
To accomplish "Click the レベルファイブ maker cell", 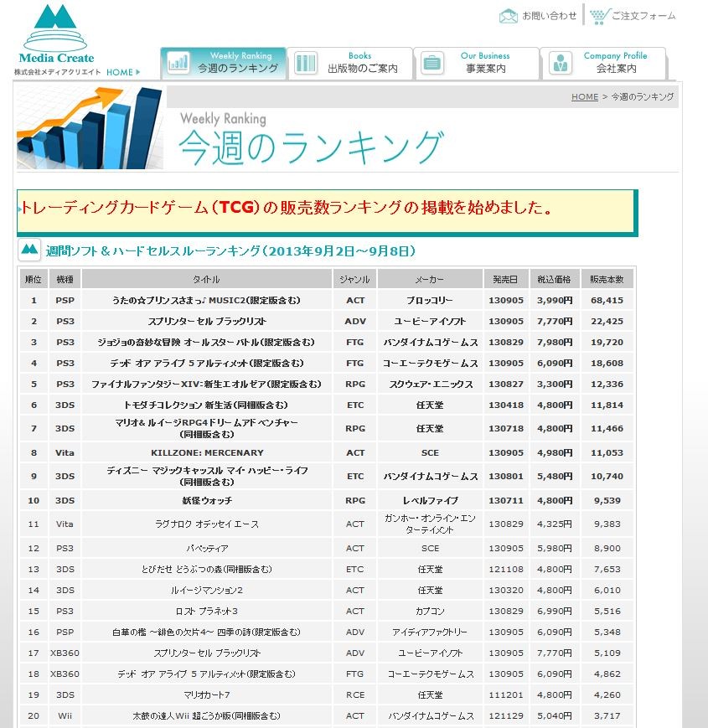I will click(430, 500).
